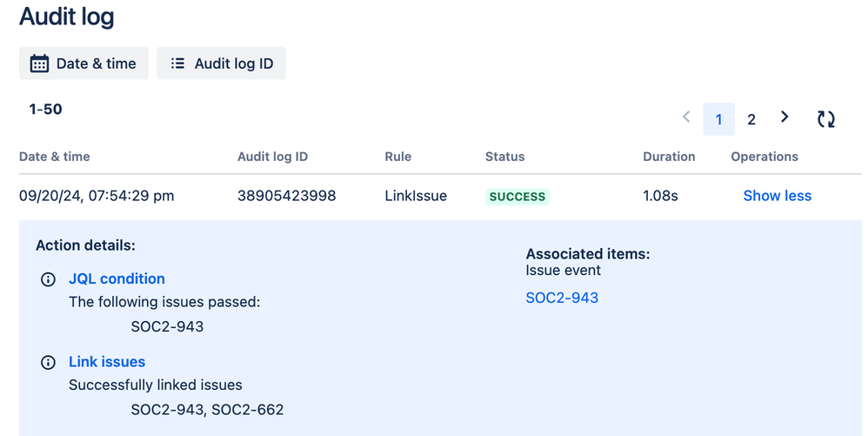Go to next page using right chevron

click(784, 117)
